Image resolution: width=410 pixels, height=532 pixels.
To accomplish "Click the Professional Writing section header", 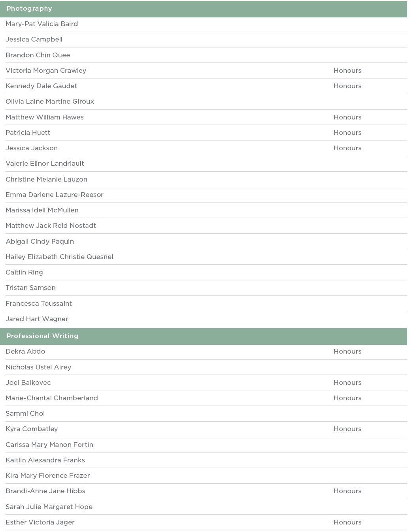I will [42, 336].
